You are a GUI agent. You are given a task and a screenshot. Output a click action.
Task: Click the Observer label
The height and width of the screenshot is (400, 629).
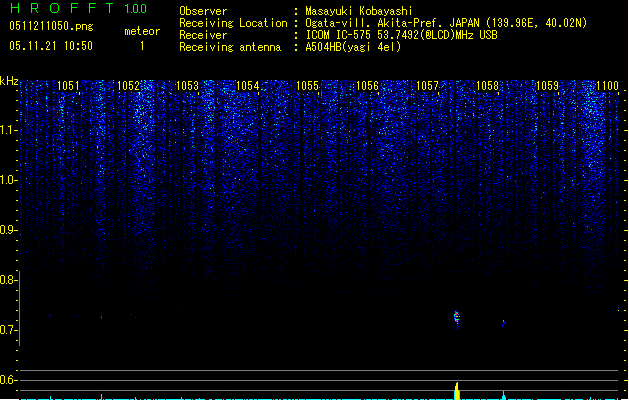(203, 11)
